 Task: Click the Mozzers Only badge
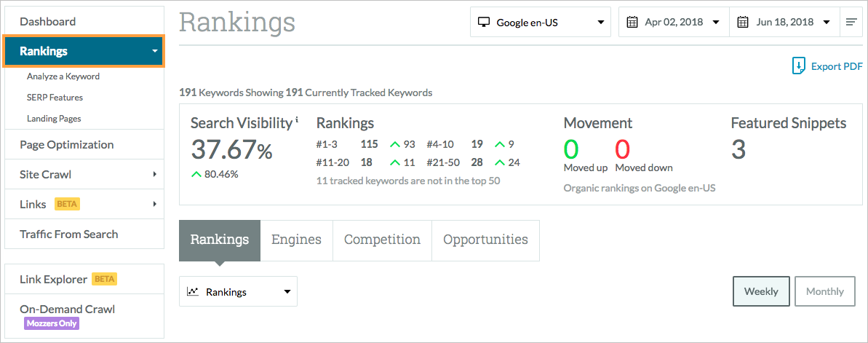pos(52,323)
